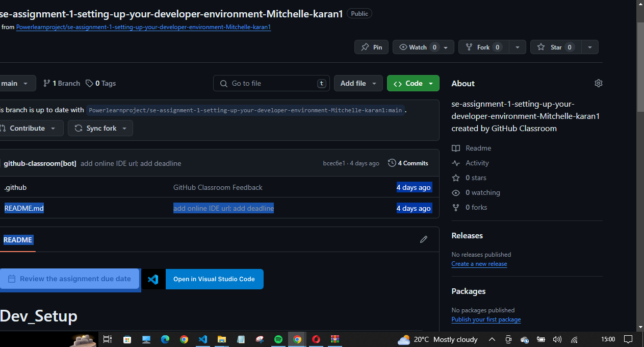View the 1 Branch list
Image resolution: width=644 pixels, height=347 pixels.
click(x=62, y=83)
